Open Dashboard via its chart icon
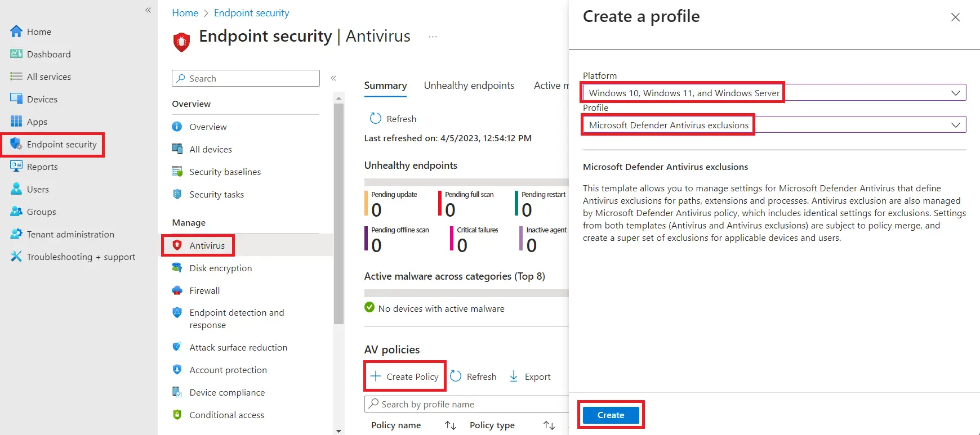Image resolution: width=980 pixels, height=435 pixels. point(16,54)
